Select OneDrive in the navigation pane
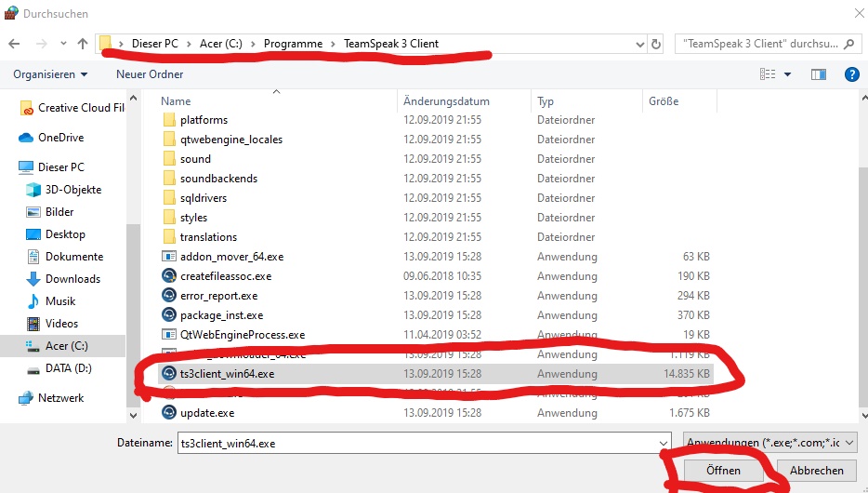Viewport: 868px width, 493px height. click(x=51, y=138)
